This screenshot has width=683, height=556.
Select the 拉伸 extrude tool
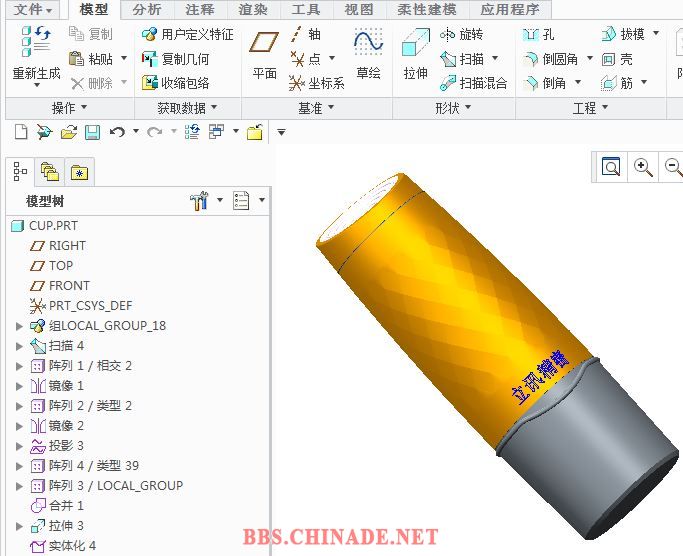[x=416, y=54]
